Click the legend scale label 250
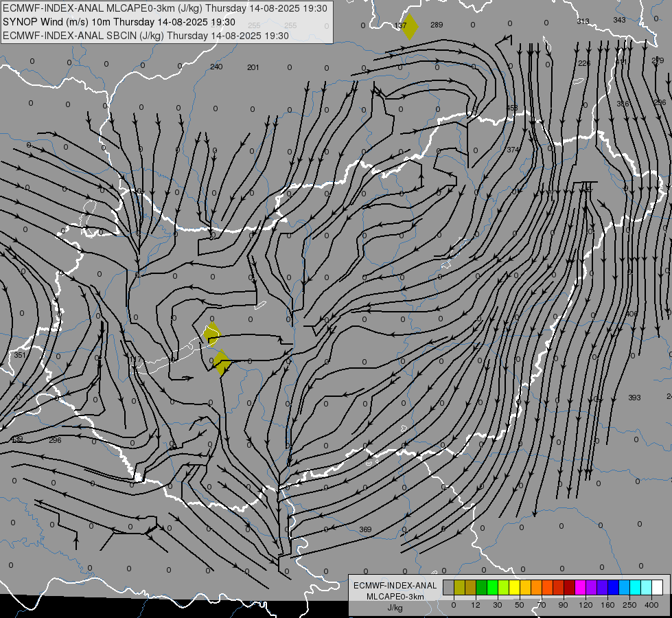The image size is (672, 618). click(629, 605)
